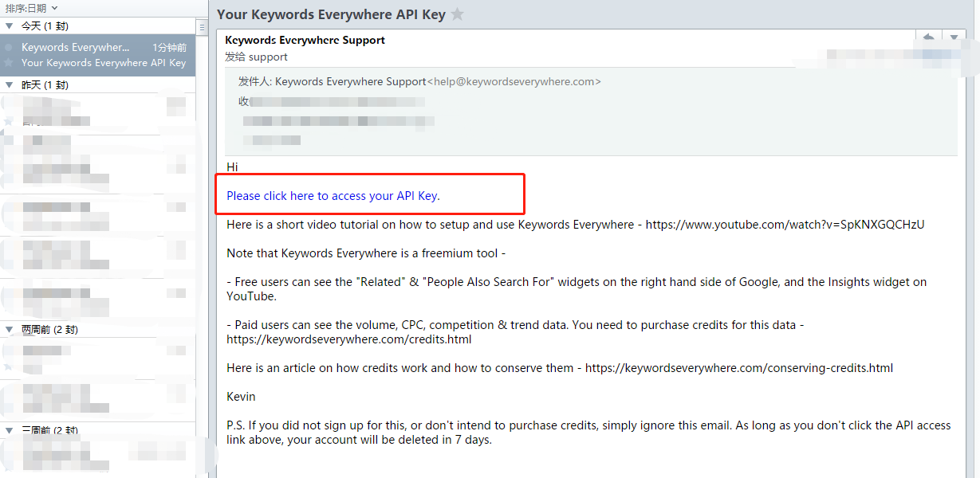
Task: Click the API Key access link
Action: pyautogui.click(x=333, y=196)
